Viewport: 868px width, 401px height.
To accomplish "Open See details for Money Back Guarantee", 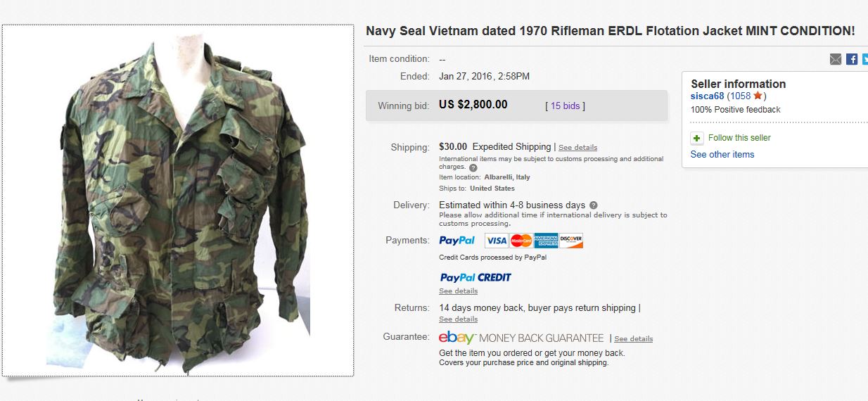I will (x=633, y=339).
